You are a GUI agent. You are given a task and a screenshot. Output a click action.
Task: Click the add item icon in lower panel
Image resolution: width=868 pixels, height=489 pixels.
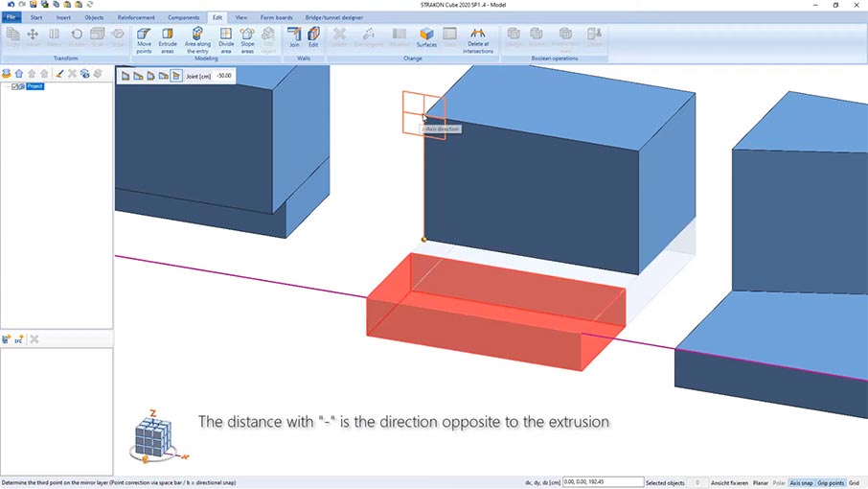tap(7, 339)
